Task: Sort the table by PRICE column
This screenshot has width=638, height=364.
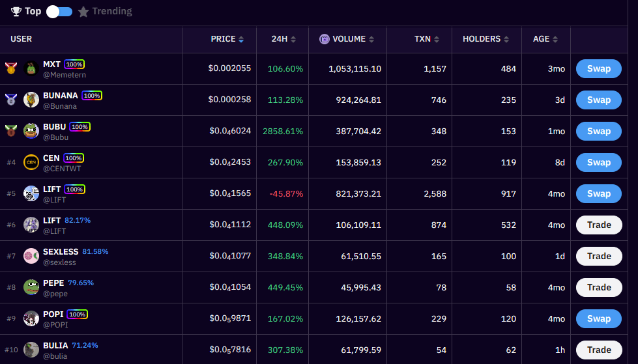Action: (x=227, y=39)
